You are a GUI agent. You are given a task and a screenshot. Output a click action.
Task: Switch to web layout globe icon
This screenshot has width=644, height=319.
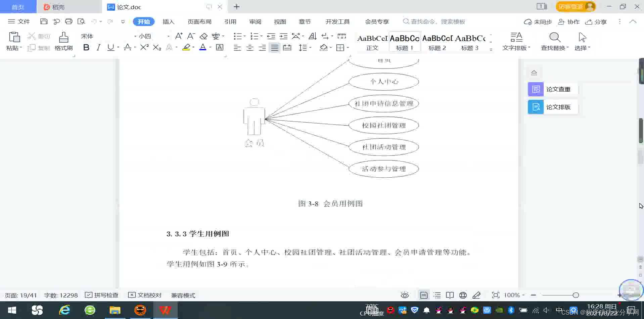[x=463, y=295]
